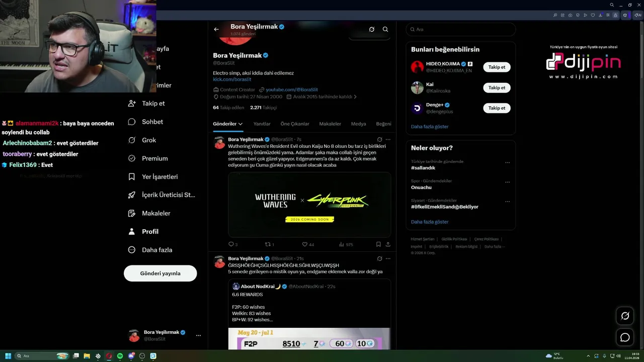Open kick.com/boraslit bio link
The height and width of the screenshot is (362, 644).
coord(232,79)
